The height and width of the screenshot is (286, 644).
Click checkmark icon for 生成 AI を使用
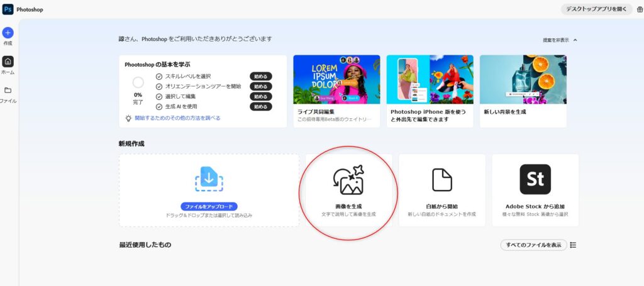pos(159,107)
